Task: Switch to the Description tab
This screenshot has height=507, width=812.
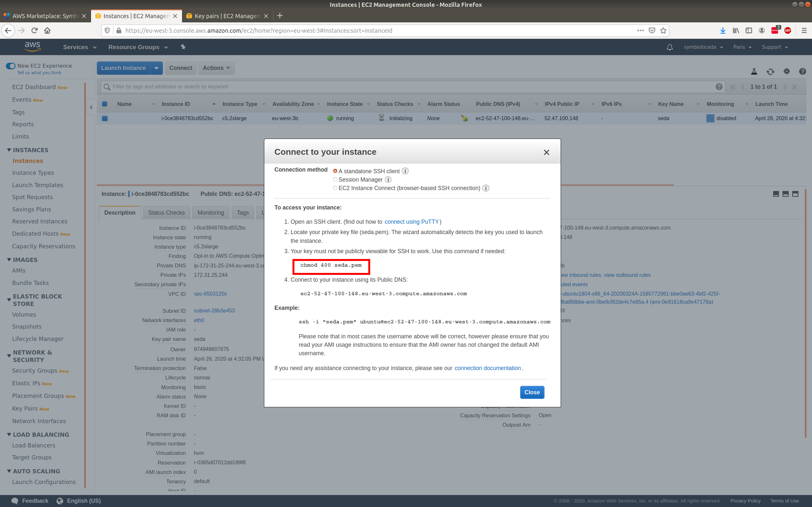Action: [120, 213]
